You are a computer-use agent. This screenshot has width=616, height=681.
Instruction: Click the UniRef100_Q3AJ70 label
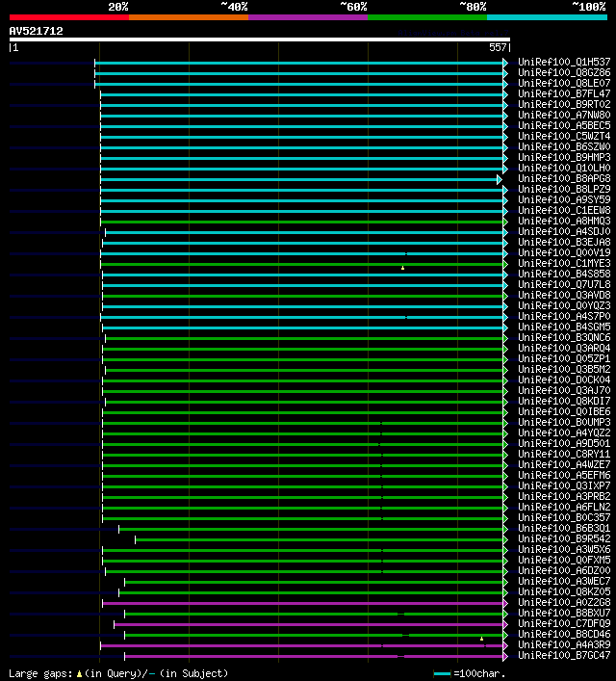click(x=564, y=390)
